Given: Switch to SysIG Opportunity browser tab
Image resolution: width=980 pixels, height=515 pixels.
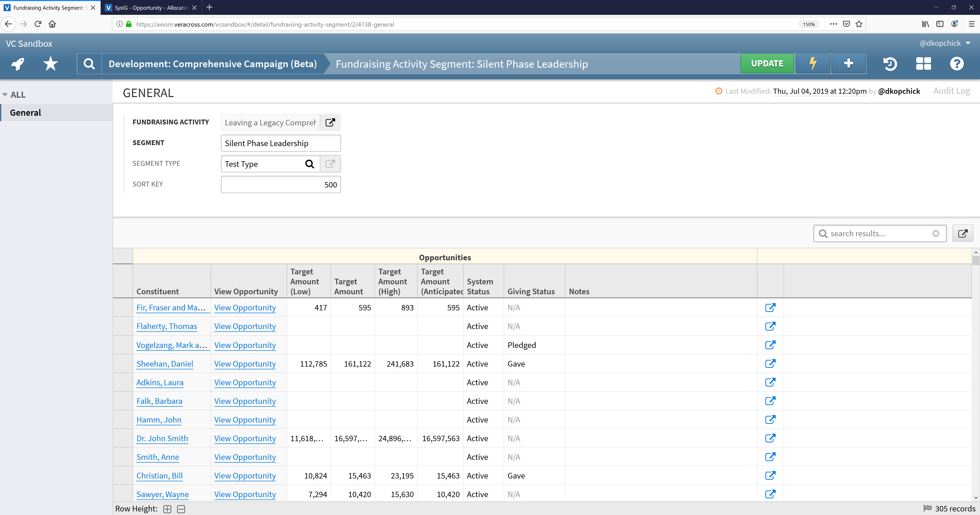Looking at the screenshot, I should click(151, 8).
